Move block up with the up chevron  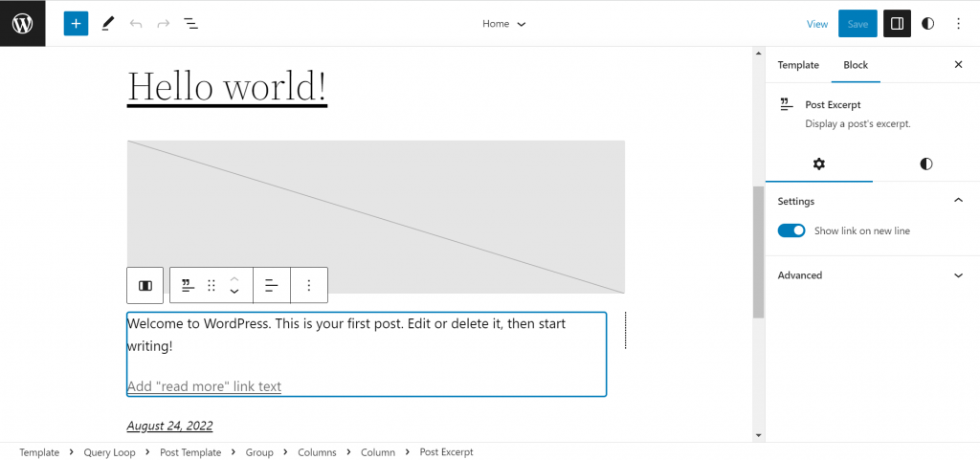point(234,278)
